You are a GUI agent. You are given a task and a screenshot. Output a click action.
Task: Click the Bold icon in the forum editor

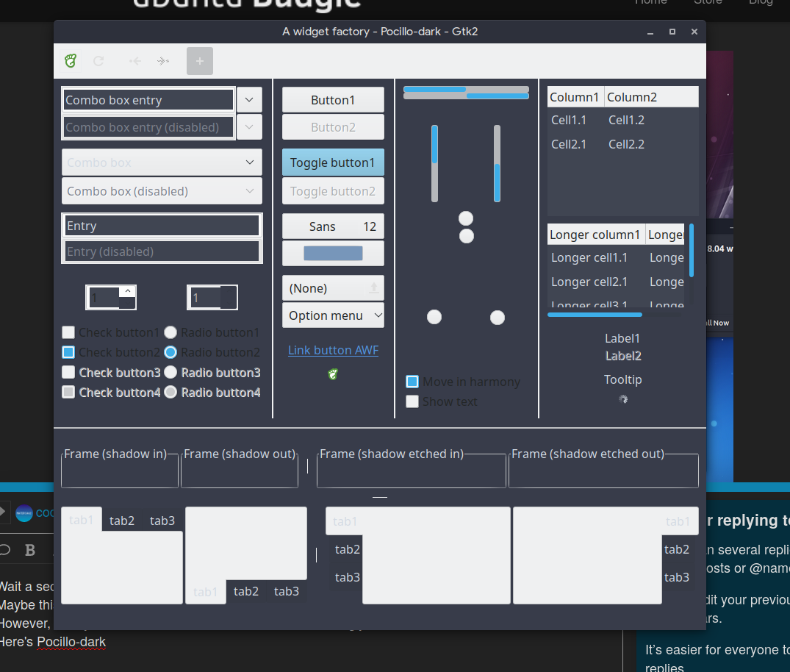30,550
